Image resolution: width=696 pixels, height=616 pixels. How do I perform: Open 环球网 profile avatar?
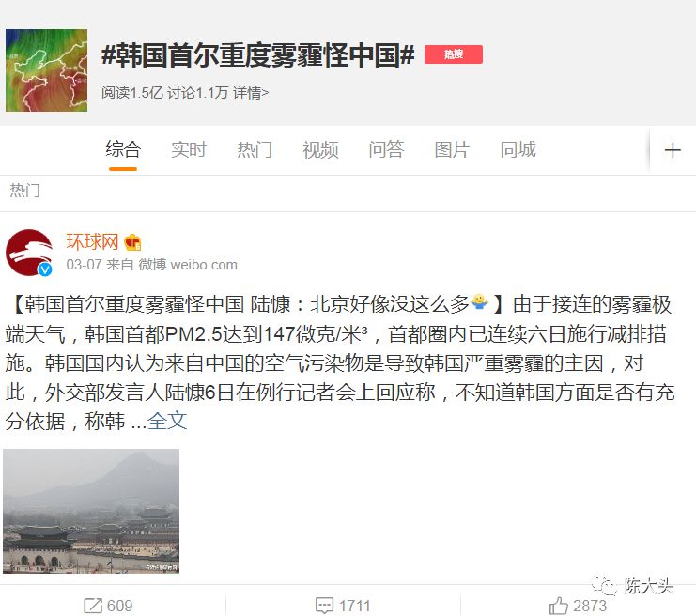pyautogui.click(x=29, y=253)
